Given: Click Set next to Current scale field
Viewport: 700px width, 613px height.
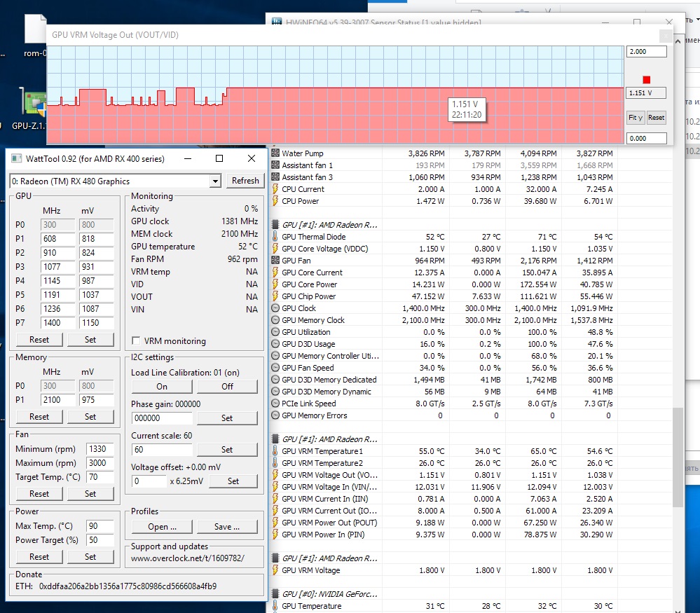Looking at the screenshot, I should tap(227, 450).
